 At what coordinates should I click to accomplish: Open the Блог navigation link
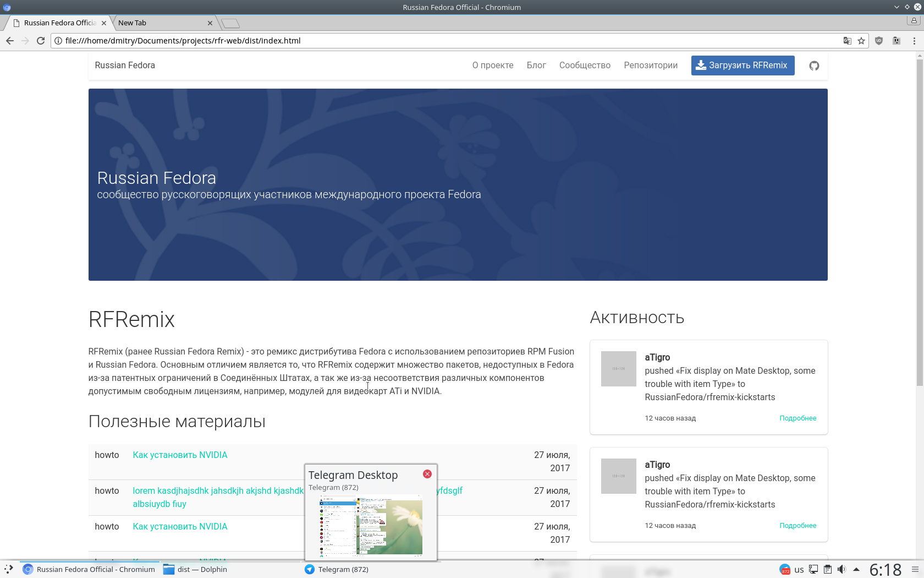tap(536, 66)
